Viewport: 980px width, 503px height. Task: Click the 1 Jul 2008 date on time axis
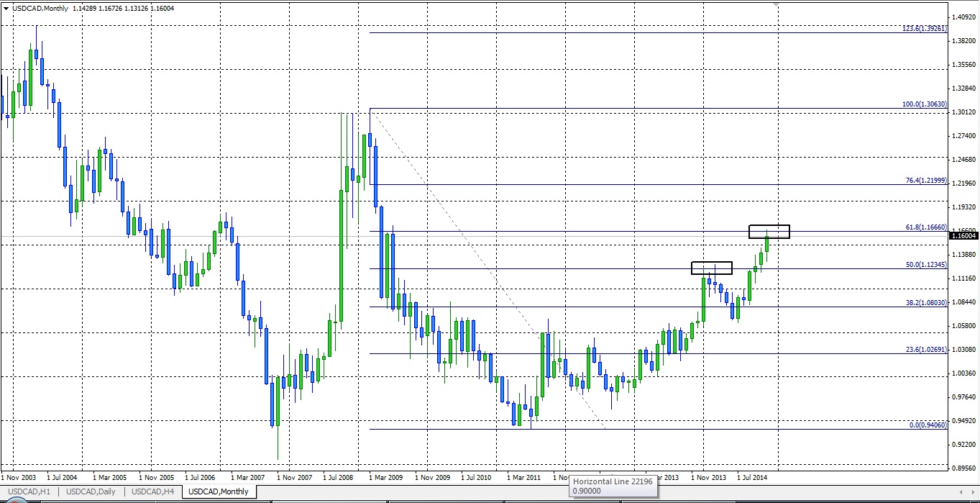(338, 477)
